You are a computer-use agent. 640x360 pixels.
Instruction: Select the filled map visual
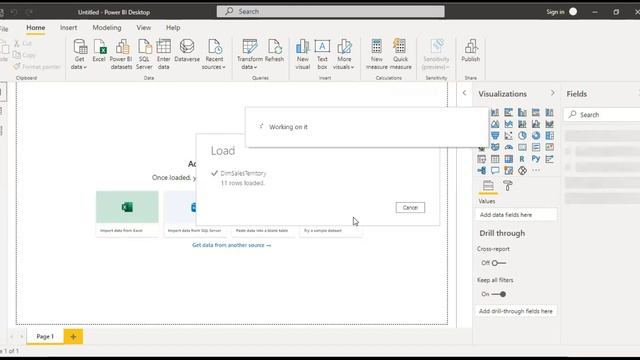pos(495,147)
